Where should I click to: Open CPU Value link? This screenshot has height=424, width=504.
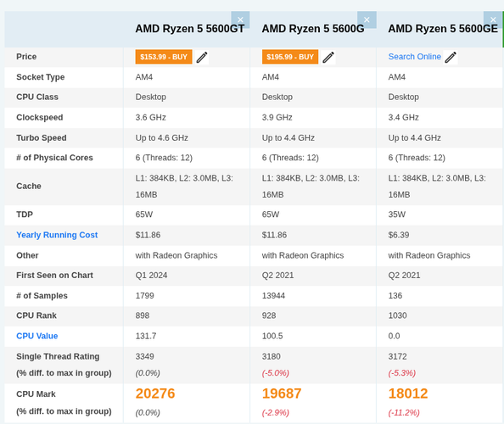37,336
